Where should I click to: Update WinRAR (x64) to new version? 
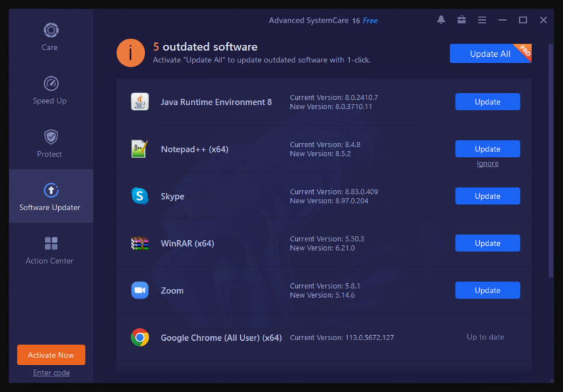click(x=487, y=243)
